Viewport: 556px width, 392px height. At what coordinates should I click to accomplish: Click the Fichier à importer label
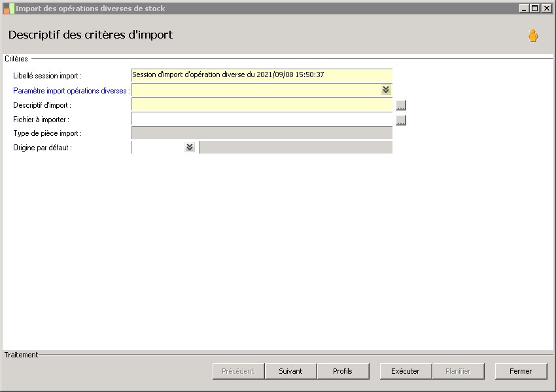click(x=41, y=120)
